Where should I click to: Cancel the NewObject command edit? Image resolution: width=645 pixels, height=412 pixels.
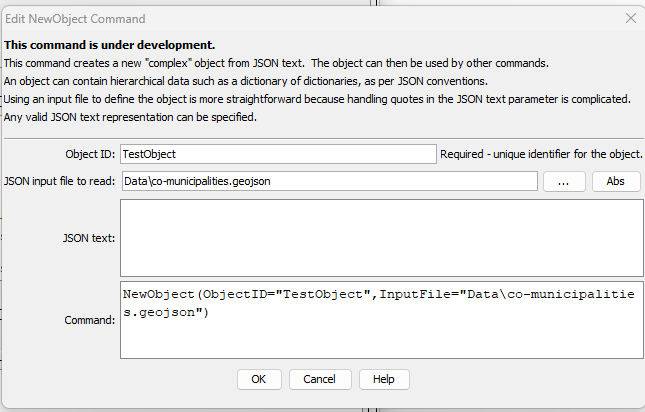click(320, 379)
